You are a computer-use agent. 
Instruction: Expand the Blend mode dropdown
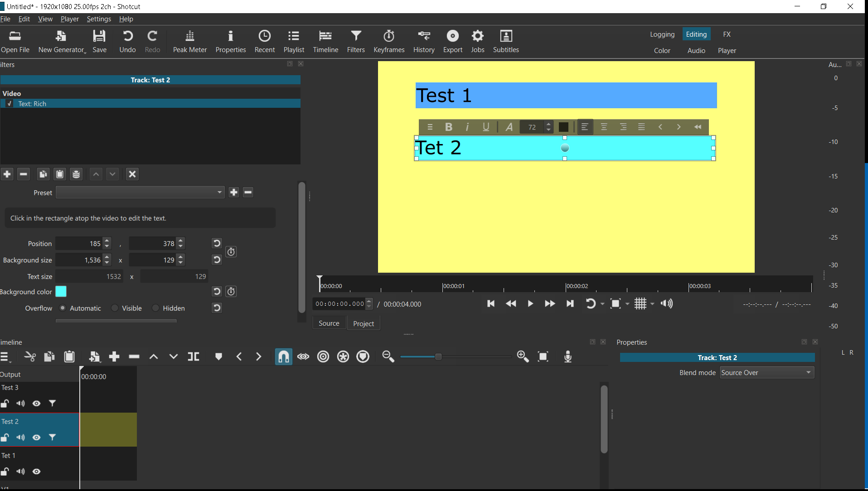pyautogui.click(x=766, y=373)
